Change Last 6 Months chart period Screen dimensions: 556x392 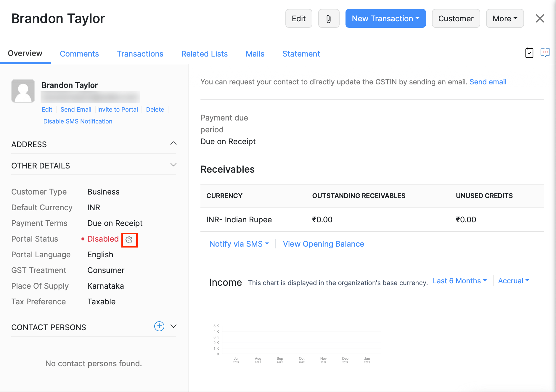click(x=459, y=281)
